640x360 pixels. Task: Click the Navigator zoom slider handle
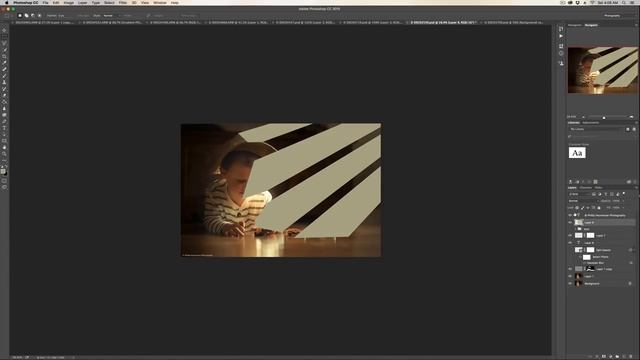tap(604, 117)
